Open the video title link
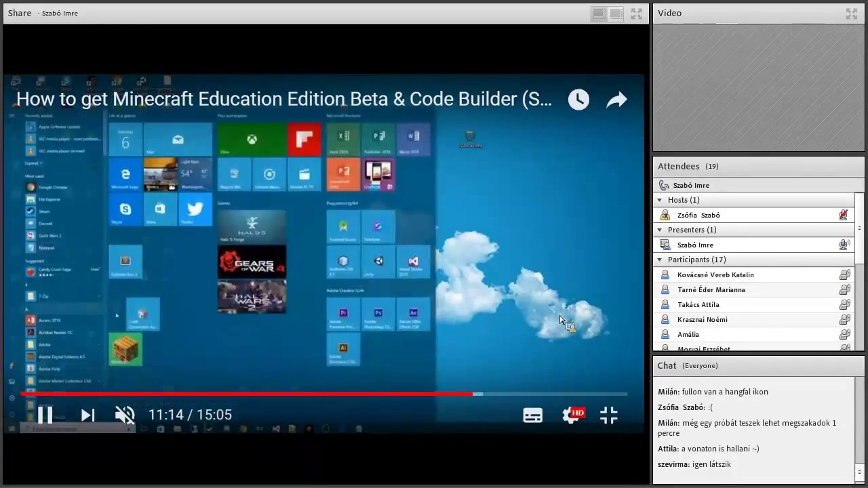Viewport: 868px width, 488px height. pyautogui.click(x=283, y=99)
